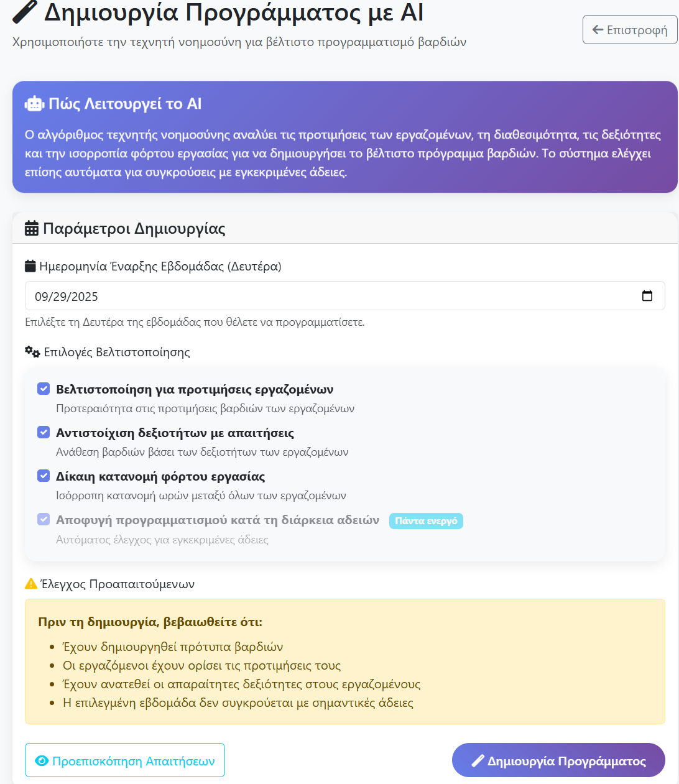Click the Παράμετροι Δημιουργίας card header

click(345, 229)
